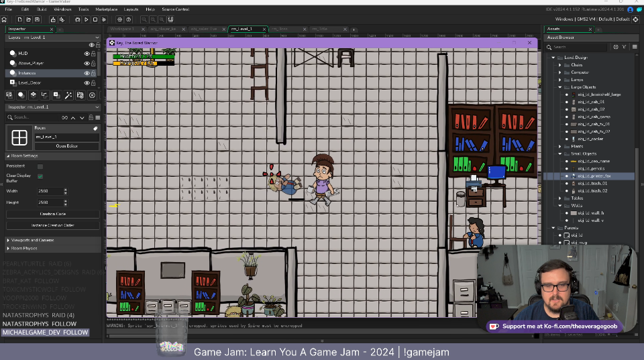The width and height of the screenshot is (644, 360).
Task: Toggle all layers visibility eye in header
Action: 92,45
